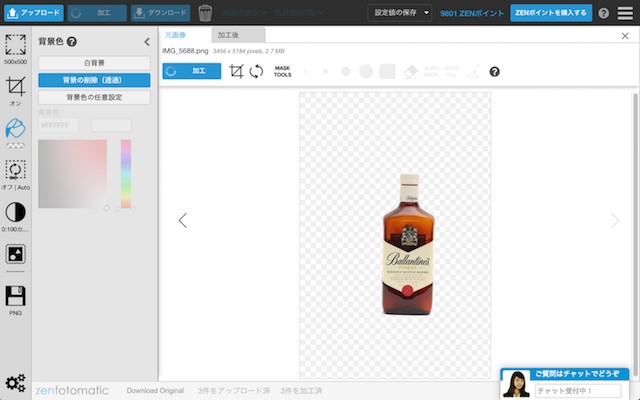This screenshot has width=640, height=400.
Task: Select the watermark shapes tool
Action: click(x=16, y=254)
